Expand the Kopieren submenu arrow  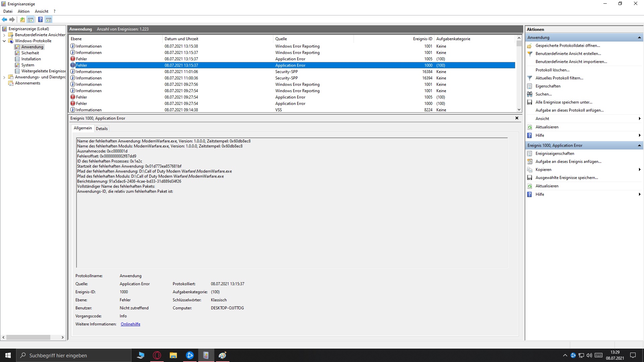(639, 170)
